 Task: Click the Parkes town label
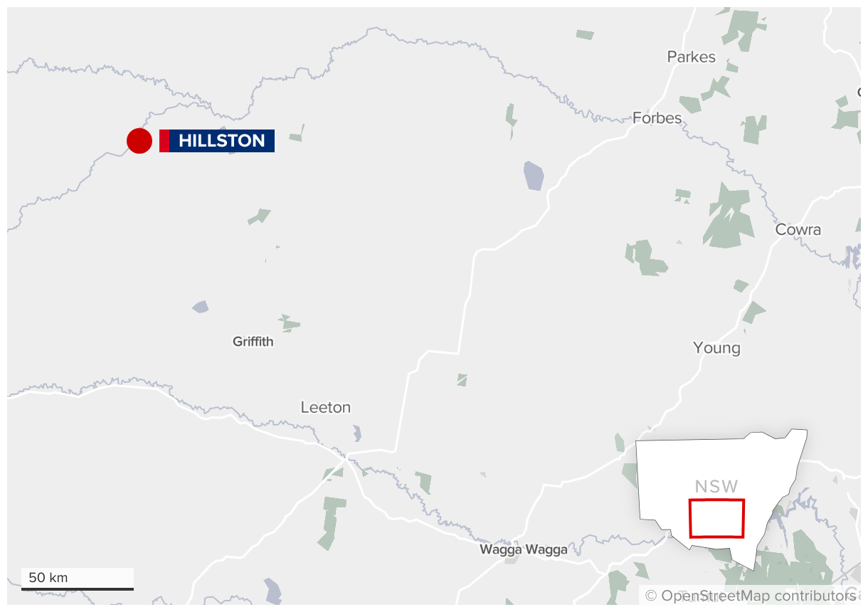(692, 57)
